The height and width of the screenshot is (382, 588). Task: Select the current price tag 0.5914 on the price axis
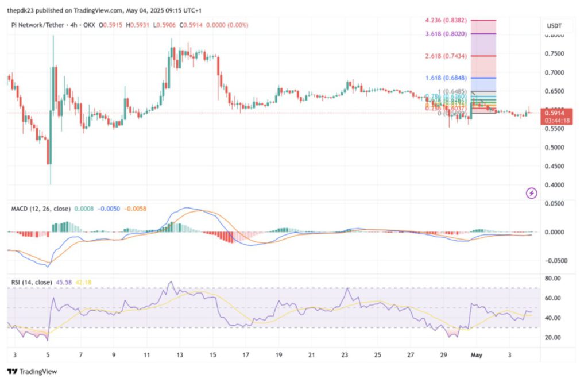(x=556, y=113)
